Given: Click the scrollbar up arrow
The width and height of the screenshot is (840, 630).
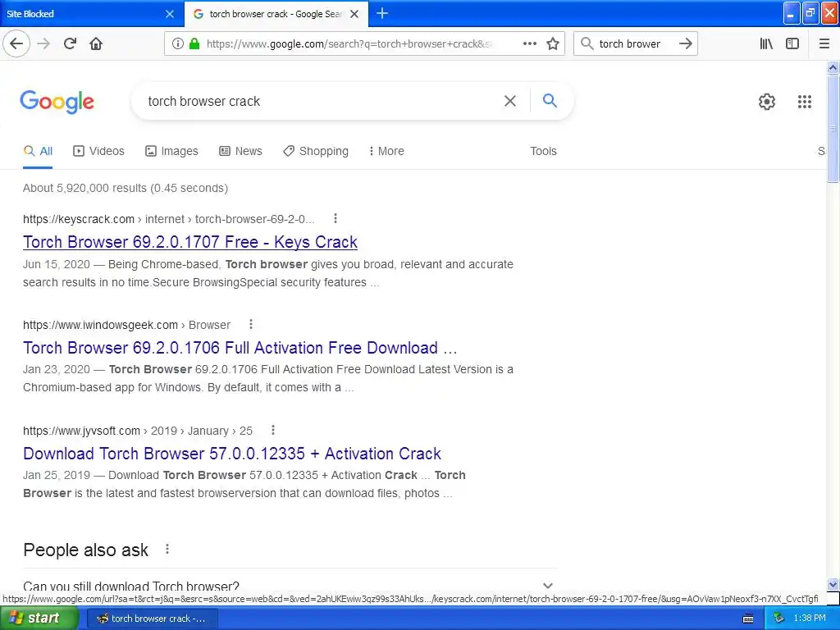Looking at the screenshot, I should pyautogui.click(x=833, y=67).
